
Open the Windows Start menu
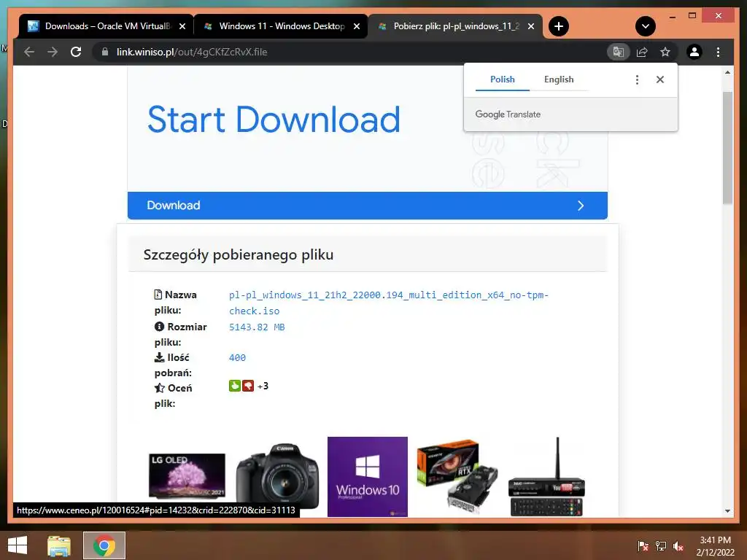(x=18, y=545)
